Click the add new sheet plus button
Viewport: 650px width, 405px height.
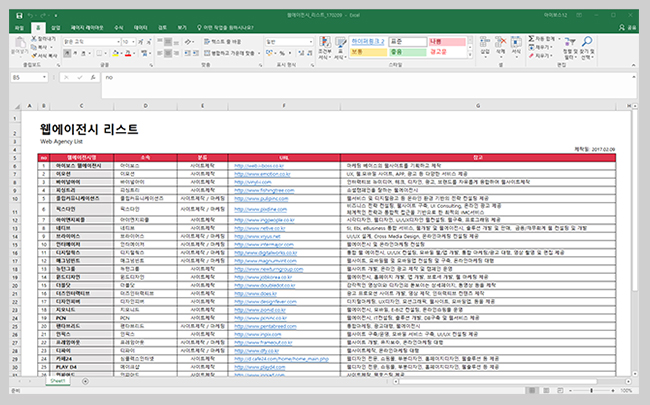[x=85, y=381]
